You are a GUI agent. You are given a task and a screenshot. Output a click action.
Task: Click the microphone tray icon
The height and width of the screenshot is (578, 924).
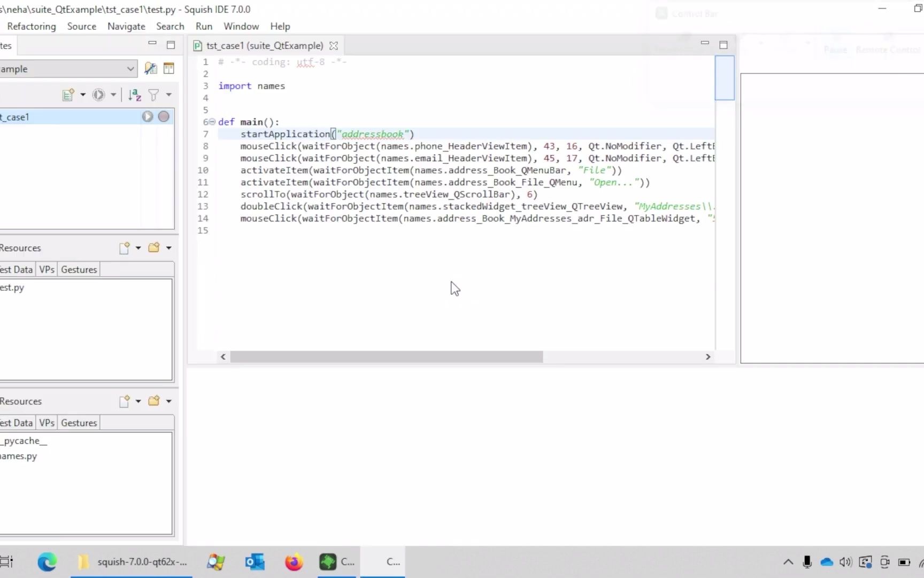pyautogui.click(x=807, y=562)
